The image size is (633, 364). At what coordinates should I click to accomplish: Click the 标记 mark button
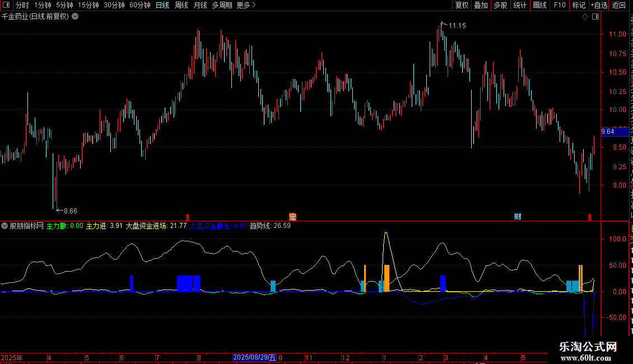point(579,5)
